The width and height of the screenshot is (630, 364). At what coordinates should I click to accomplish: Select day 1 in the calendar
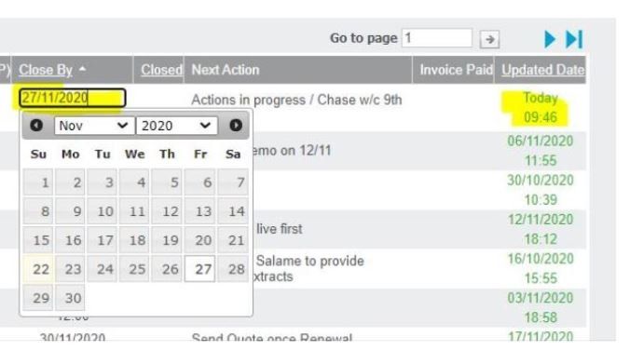(38, 182)
